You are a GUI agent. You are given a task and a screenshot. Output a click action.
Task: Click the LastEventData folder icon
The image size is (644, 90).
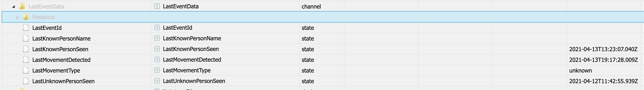[22, 6]
